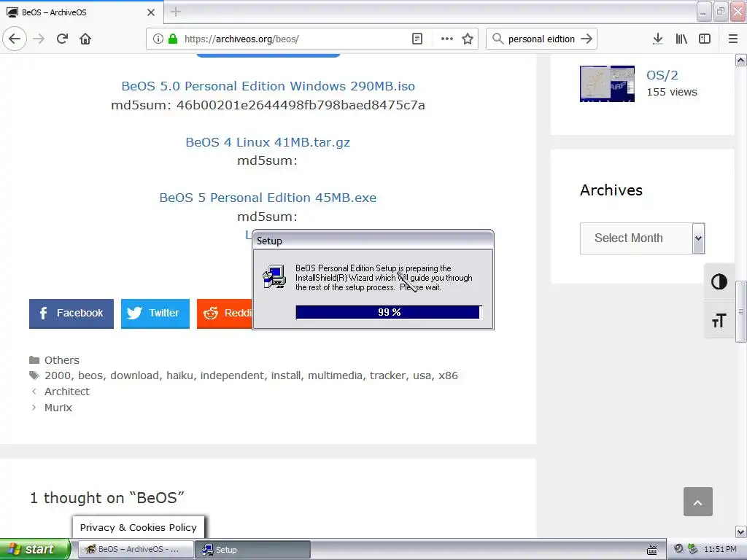747x560 pixels.
Task: Toggle the sidebars button
Action: click(x=705, y=39)
